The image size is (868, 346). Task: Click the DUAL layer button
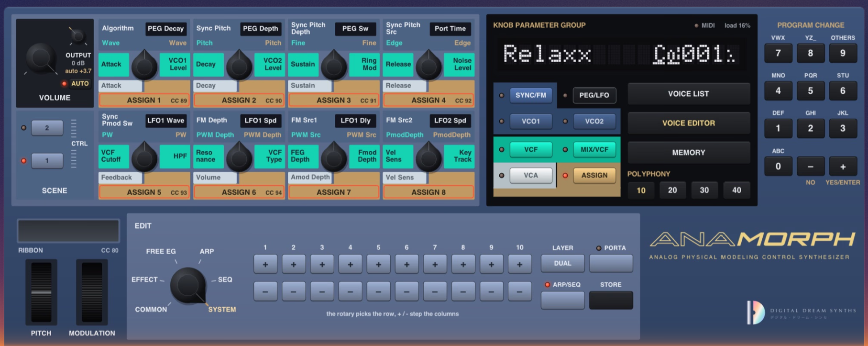point(562,263)
